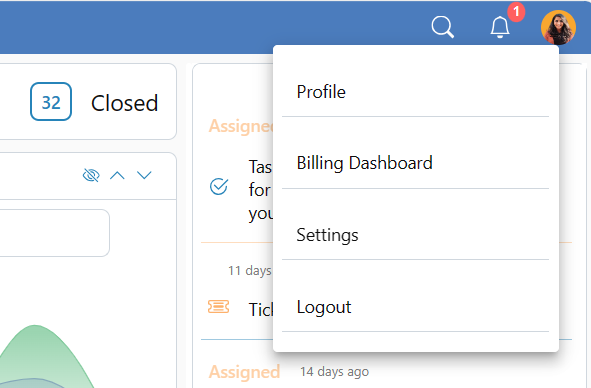591x388 pixels.
Task: Open the notifications bell
Action: (500, 27)
